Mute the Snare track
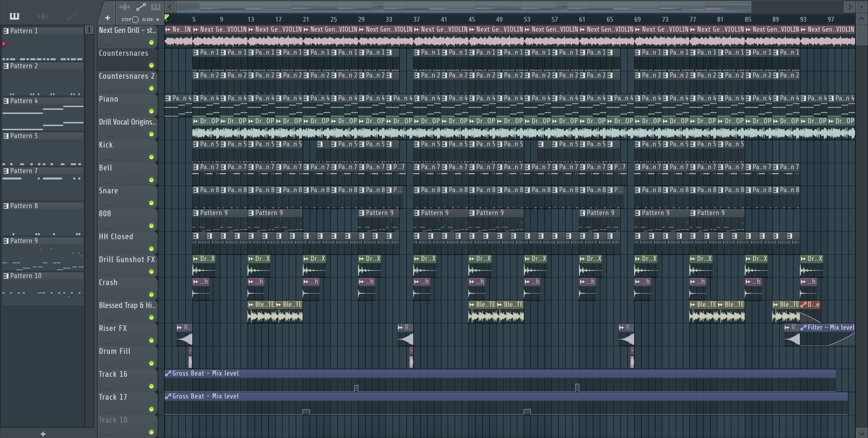 151,203
